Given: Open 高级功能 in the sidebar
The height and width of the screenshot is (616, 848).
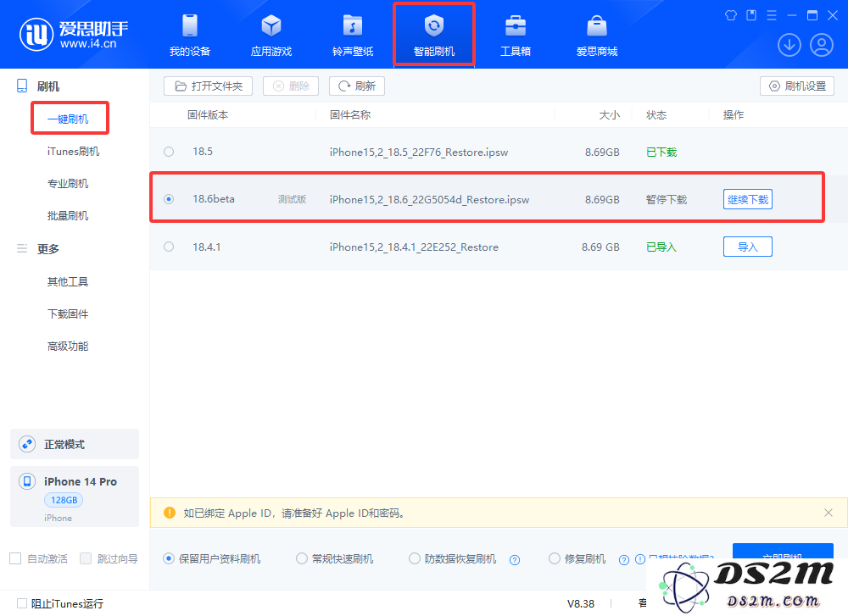Looking at the screenshot, I should point(68,347).
